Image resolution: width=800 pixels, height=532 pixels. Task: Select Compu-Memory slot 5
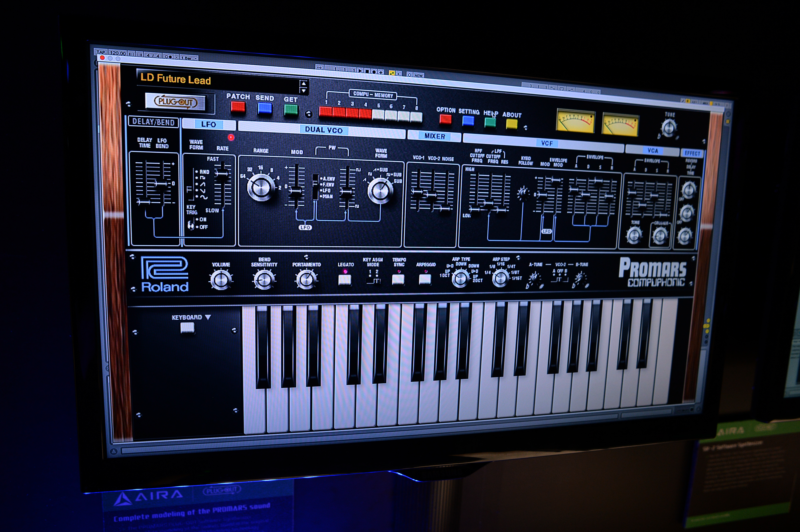click(378, 115)
